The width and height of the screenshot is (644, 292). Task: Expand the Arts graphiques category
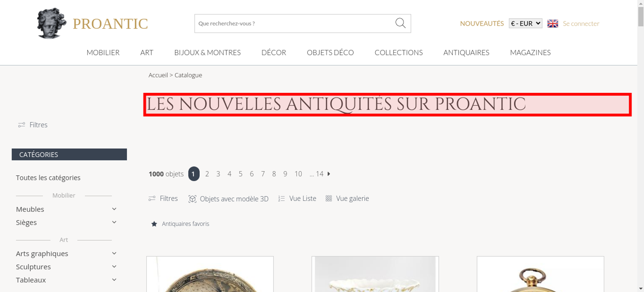pos(114,253)
